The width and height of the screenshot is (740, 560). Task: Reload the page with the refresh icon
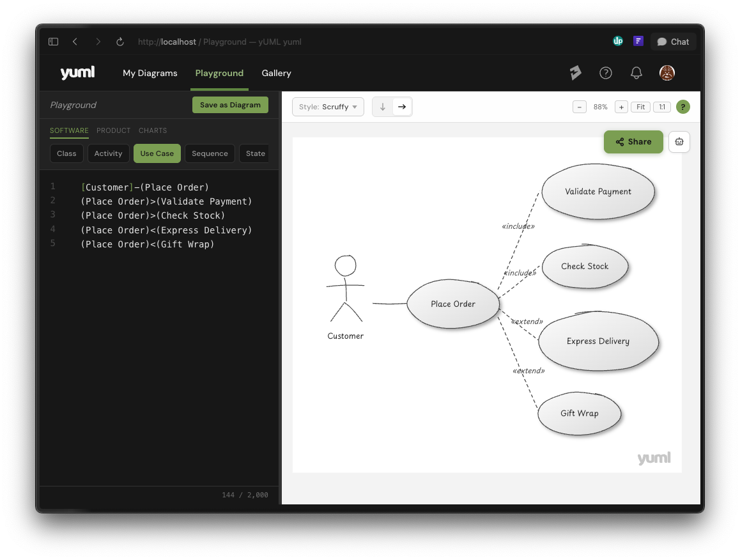[120, 42]
